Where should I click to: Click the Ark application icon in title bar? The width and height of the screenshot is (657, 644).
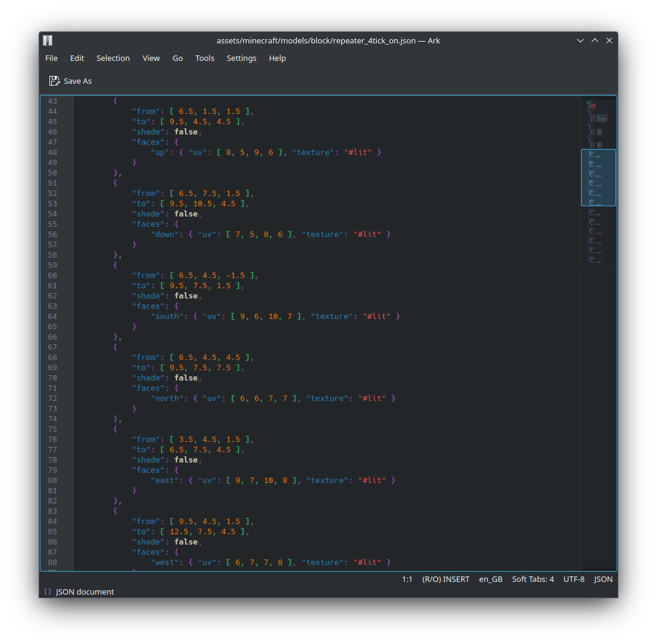[x=48, y=40]
